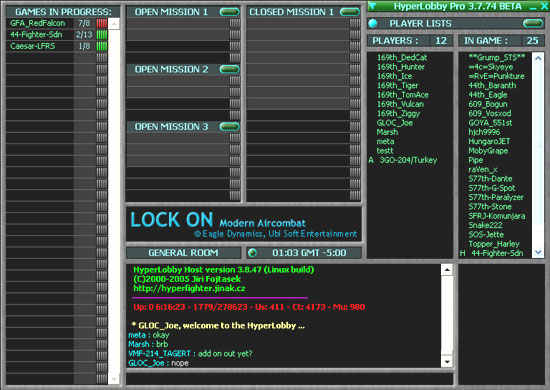
Task: Click the In Game count label
Action: pos(486,41)
